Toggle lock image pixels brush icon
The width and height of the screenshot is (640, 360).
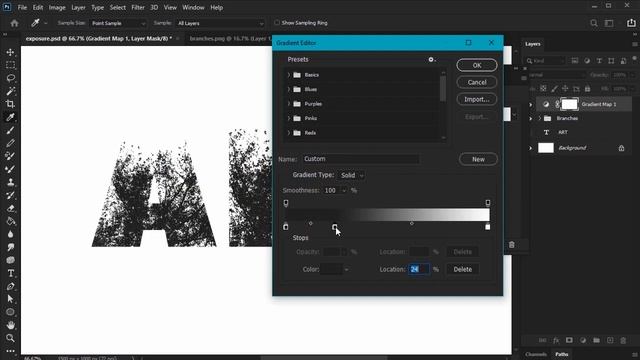(x=554, y=89)
